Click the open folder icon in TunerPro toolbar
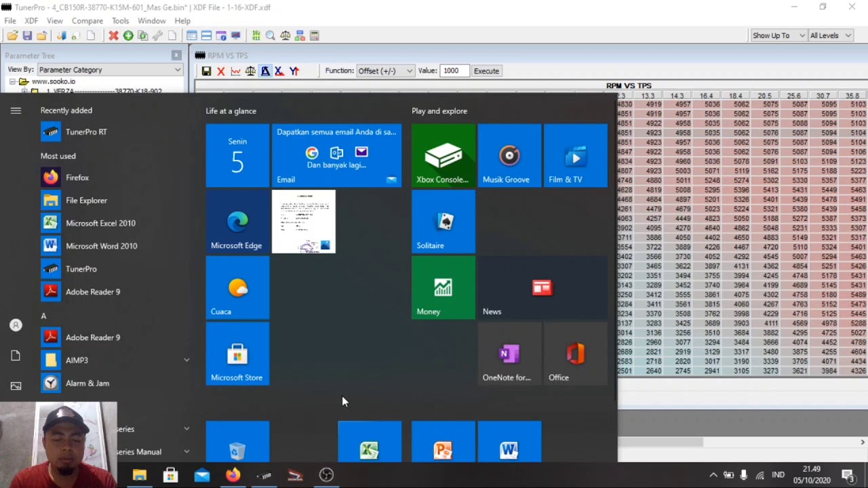The image size is (868, 488). pos(12,36)
